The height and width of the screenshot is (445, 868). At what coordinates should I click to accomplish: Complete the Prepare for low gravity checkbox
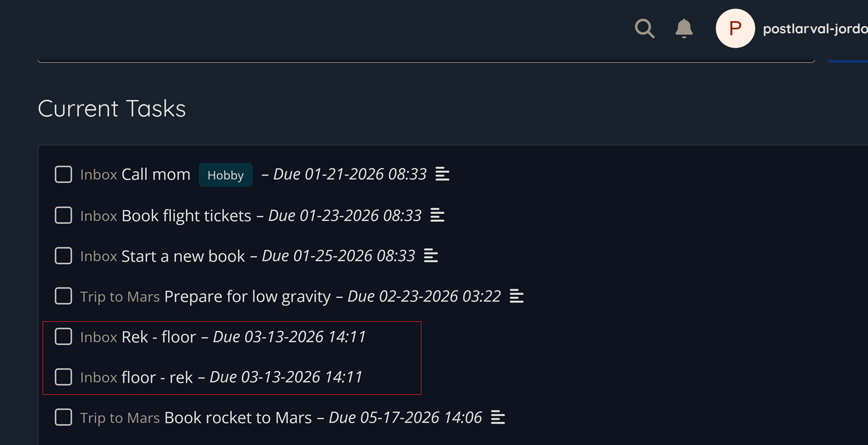coord(63,296)
